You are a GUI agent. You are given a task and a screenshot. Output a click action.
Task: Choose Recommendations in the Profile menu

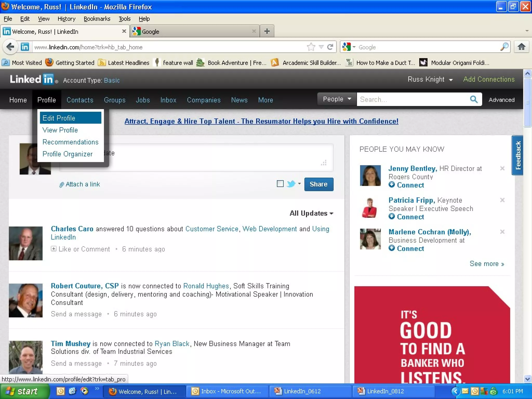70,142
